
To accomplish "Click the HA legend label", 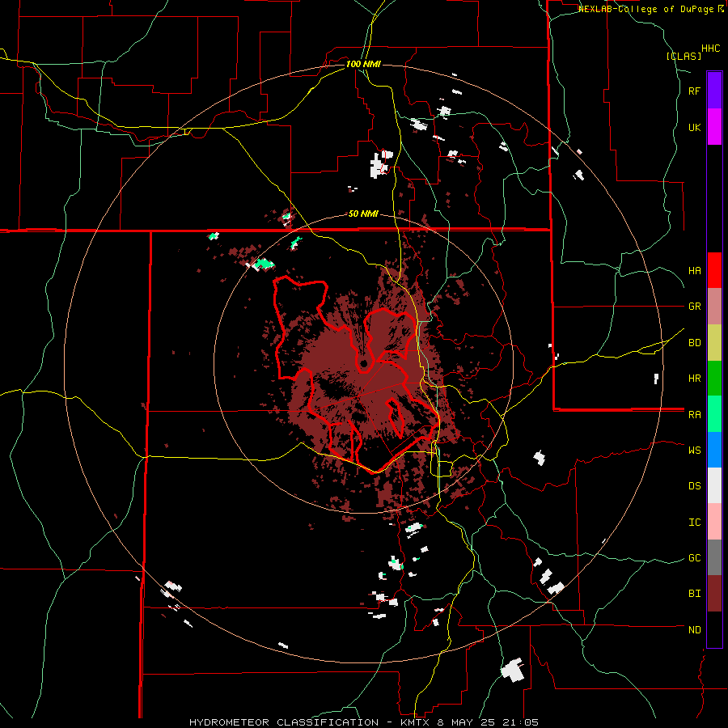I will pyautogui.click(x=694, y=271).
